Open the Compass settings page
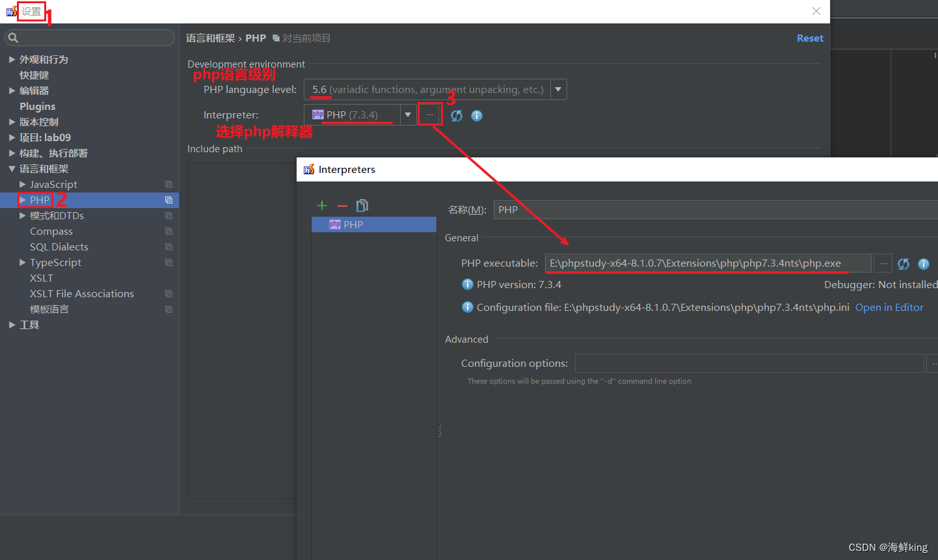The height and width of the screenshot is (560, 938). coord(51,231)
